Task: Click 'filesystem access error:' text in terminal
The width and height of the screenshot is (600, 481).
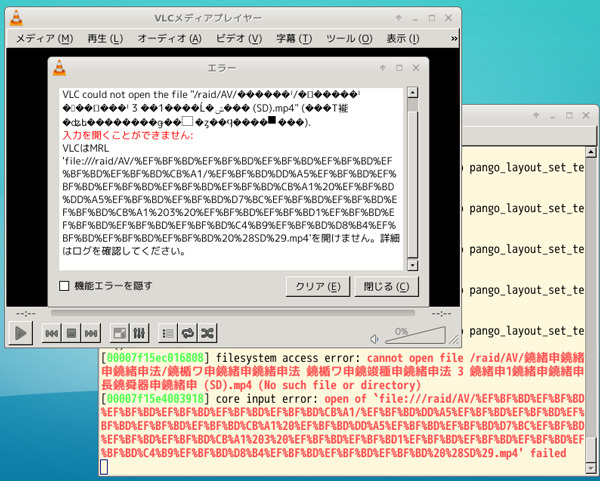Action: (x=288, y=358)
